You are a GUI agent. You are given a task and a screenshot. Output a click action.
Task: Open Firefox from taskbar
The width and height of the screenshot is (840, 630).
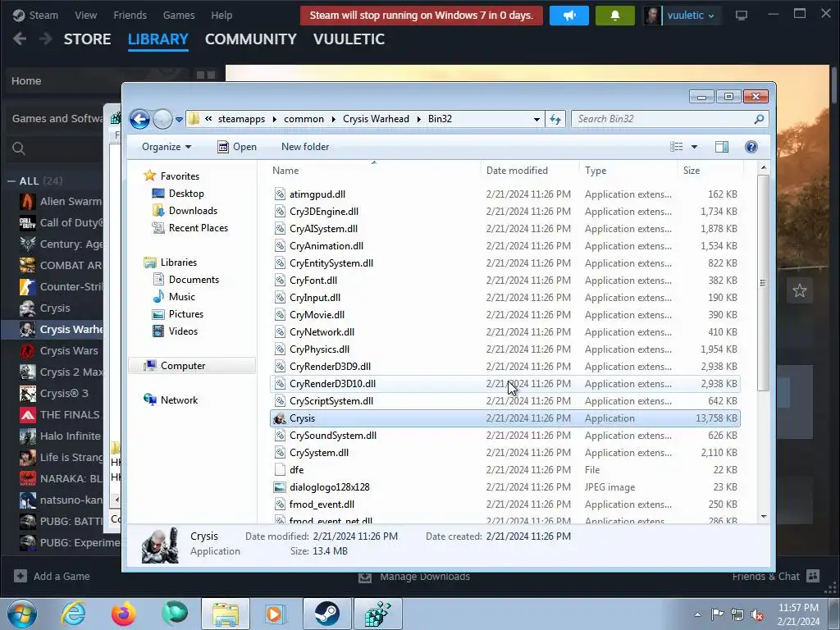pos(124,614)
